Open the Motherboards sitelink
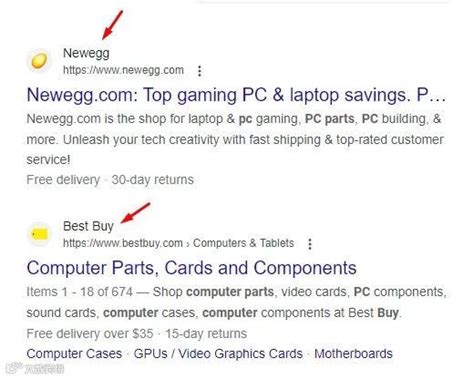This screenshot has width=474, height=379. 353,354
